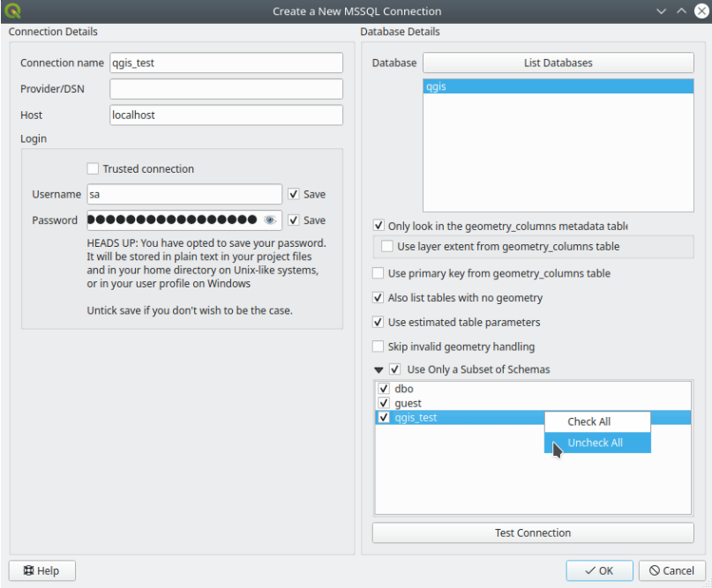Viewport: 712px width, 588px height.
Task: Uncheck Use estimated table parameters
Action: coord(377,322)
